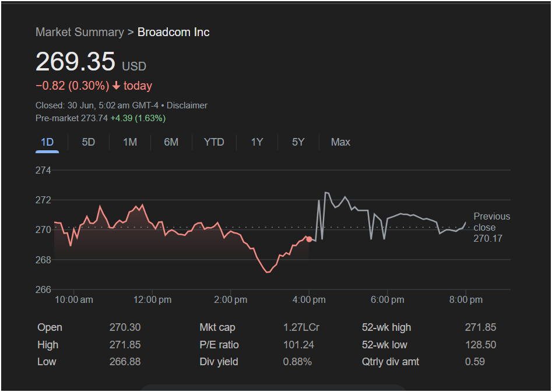Click the USD currency label
The image size is (552, 392).
pyautogui.click(x=134, y=66)
